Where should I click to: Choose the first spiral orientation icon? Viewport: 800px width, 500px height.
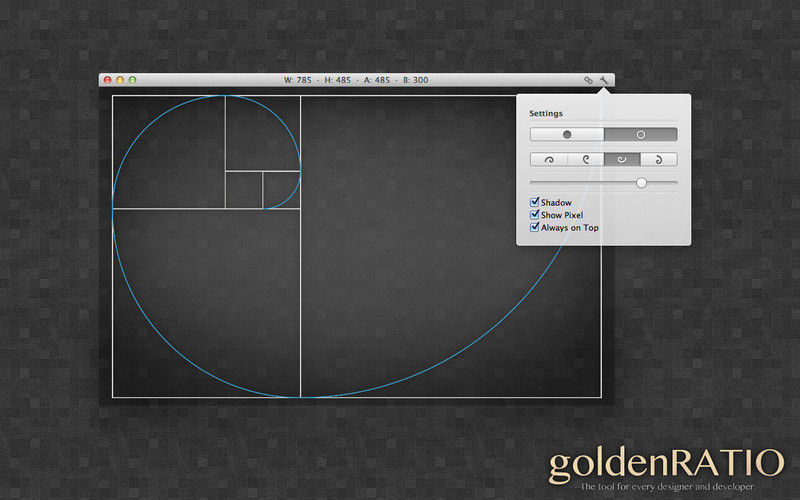click(x=549, y=159)
